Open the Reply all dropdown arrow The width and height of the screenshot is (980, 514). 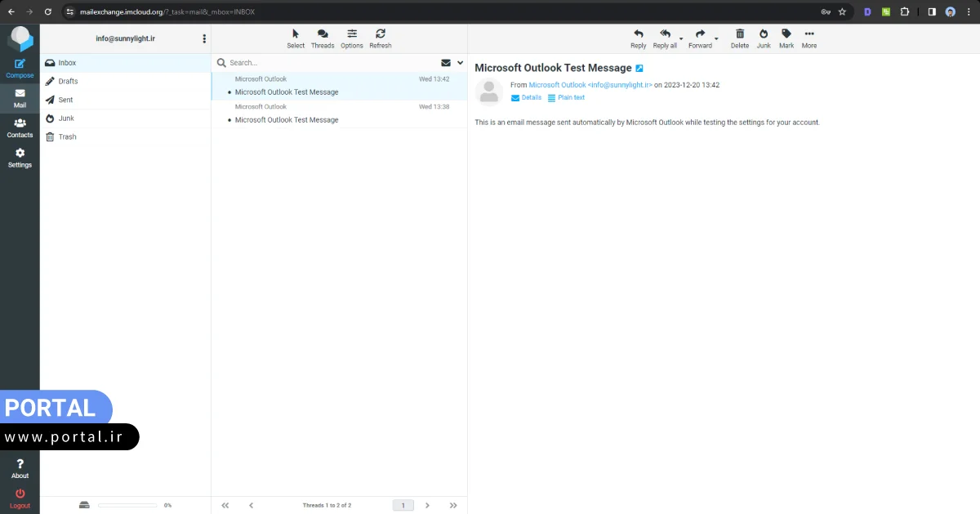(x=681, y=38)
